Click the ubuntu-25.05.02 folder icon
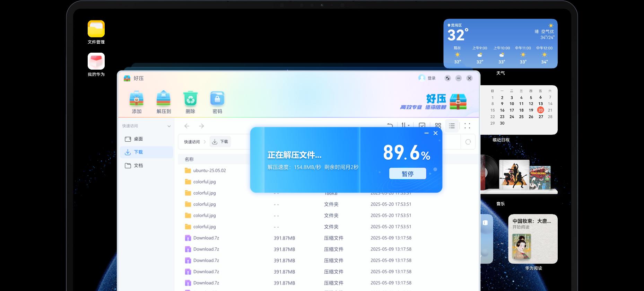Viewport: 644px width, 291px height. pyautogui.click(x=188, y=170)
